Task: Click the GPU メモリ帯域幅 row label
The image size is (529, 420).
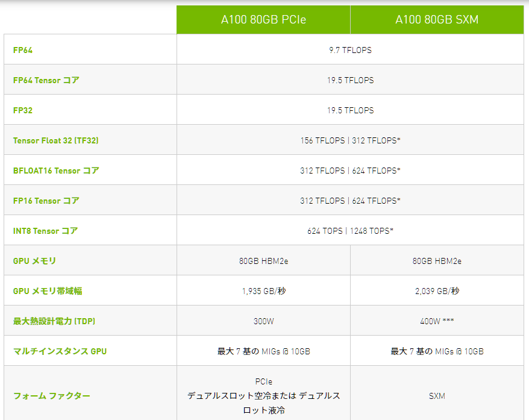Action: (x=48, y=291)
